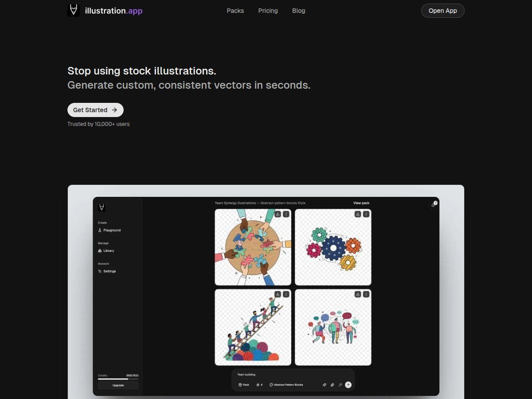The image size is (532, 399).
Task: Open Settings under the Account section
Action: pyautogui.click(x=110, y=271)
